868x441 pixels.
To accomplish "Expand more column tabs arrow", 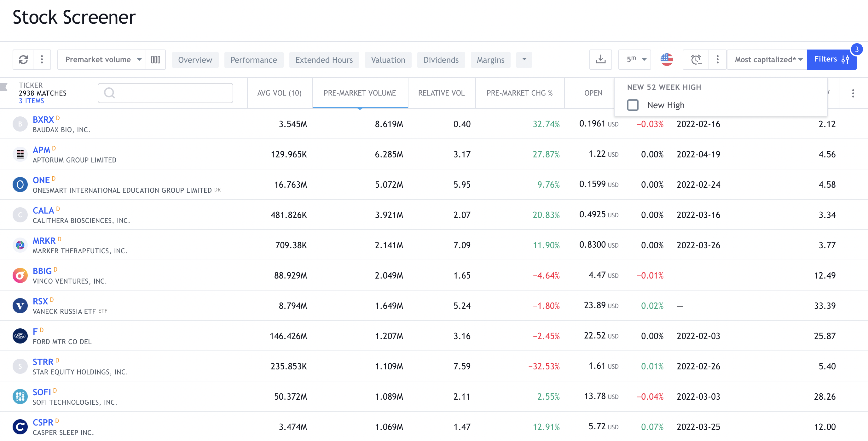I will [x=524, y=60].
